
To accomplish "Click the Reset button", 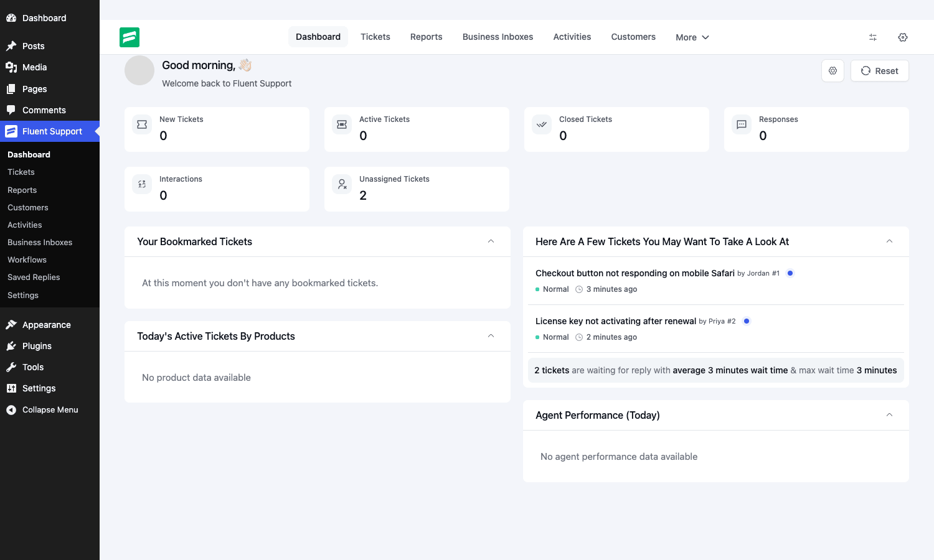I will coord(880,71).
